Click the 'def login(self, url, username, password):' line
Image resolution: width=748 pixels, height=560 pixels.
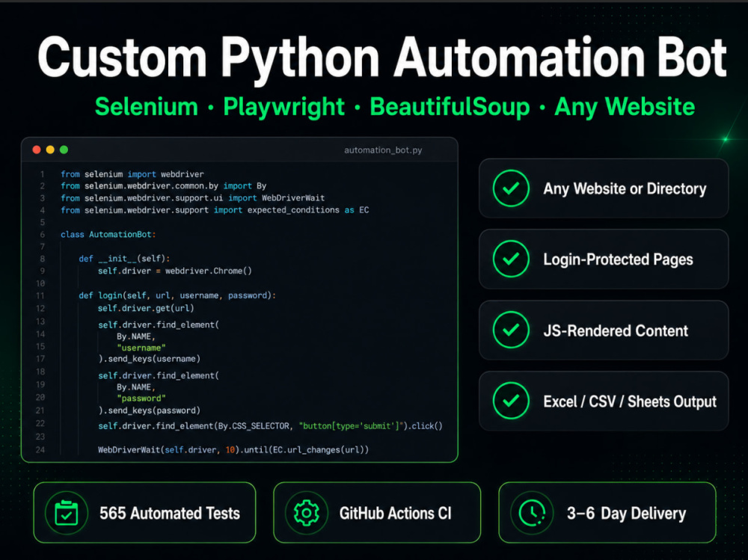[x=177, y=296]
